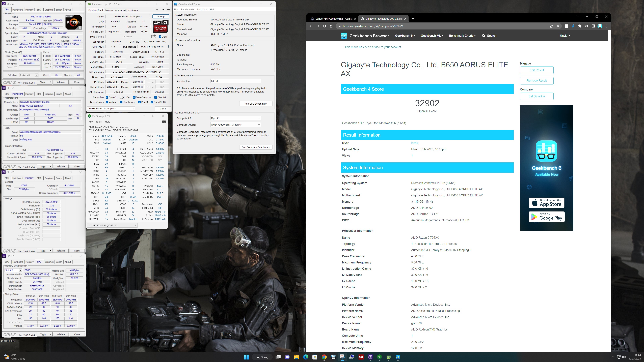
Task: Open the kinski user link in Result Information
Action: (x=415, y=143)
